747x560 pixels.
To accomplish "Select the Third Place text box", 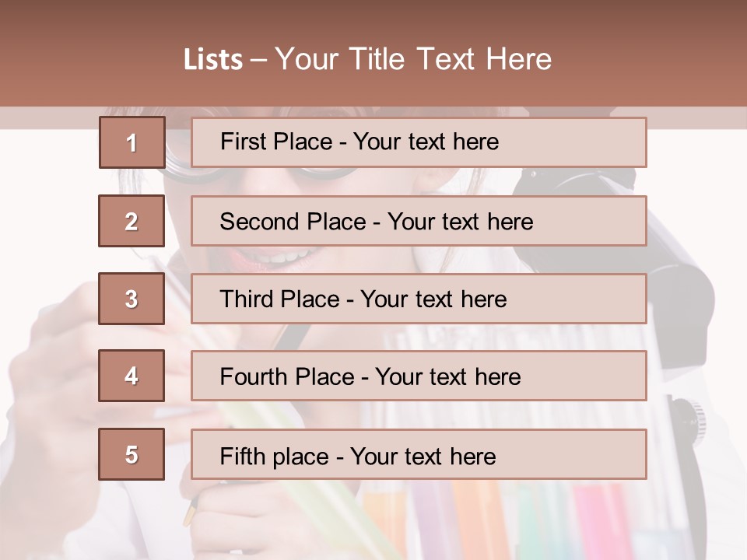I will click(x=419, y=299).
